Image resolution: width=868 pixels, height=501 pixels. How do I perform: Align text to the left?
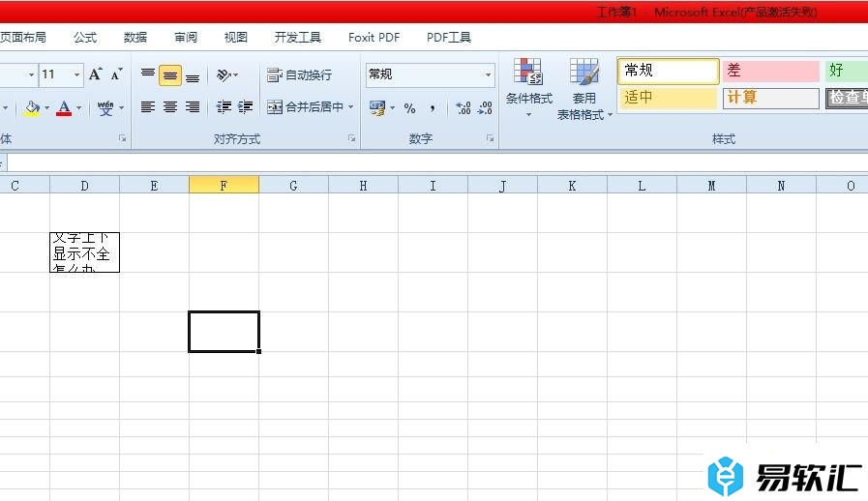click(148, 106)
